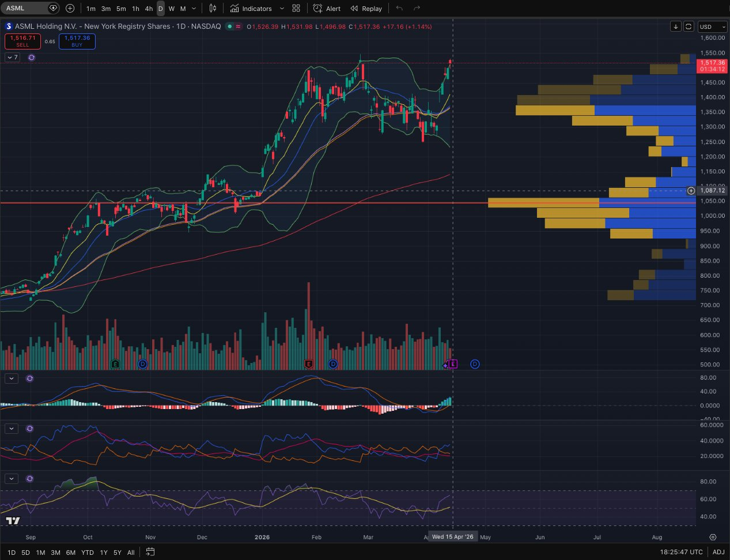730x560 pixels.
Task: Click the red E earnings marker in late January
Action: [x=308, y=364]
